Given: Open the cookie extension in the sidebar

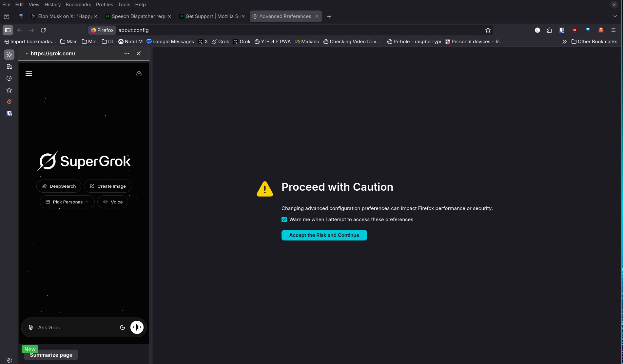Looking at the screenshot, I should pos(9,102).
